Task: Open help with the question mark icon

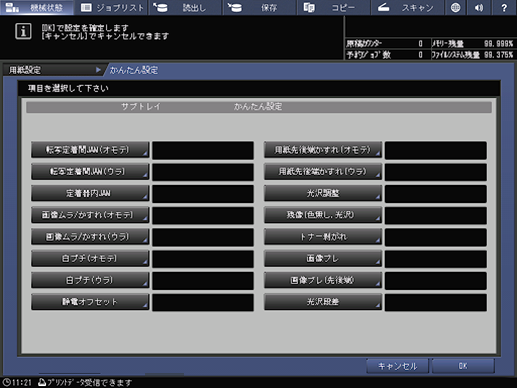Action: coord(504,7)
